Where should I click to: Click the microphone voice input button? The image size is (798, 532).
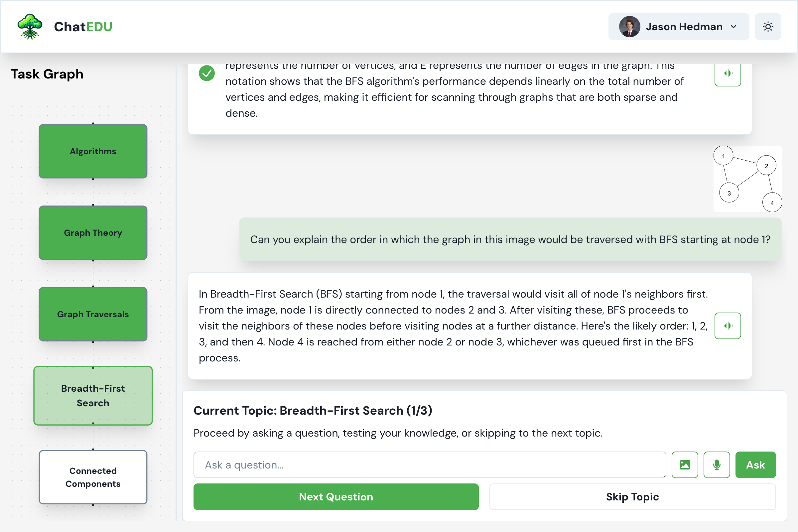point(717,465)
